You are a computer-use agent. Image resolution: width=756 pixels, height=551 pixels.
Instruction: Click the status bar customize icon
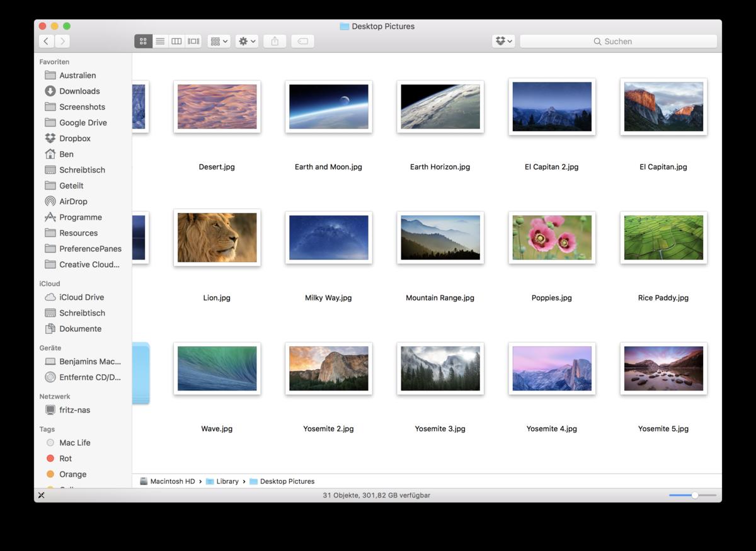tap(41, 496)
